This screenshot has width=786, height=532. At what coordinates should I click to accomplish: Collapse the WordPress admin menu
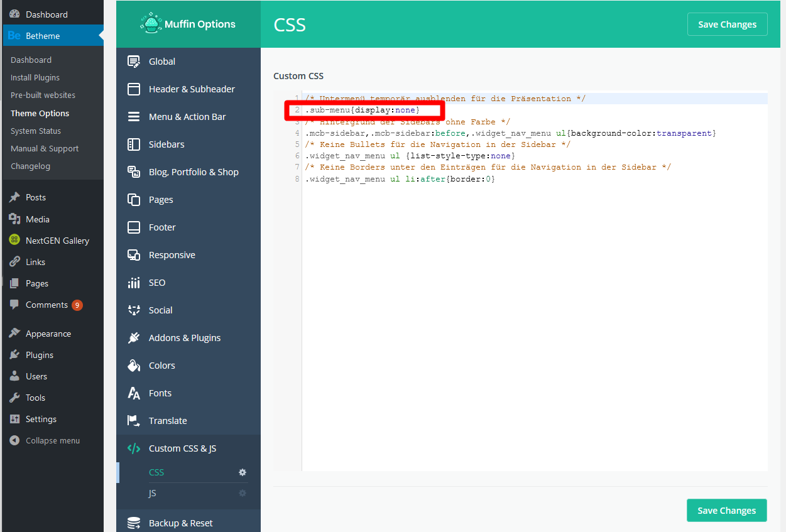tap(53, 440)
